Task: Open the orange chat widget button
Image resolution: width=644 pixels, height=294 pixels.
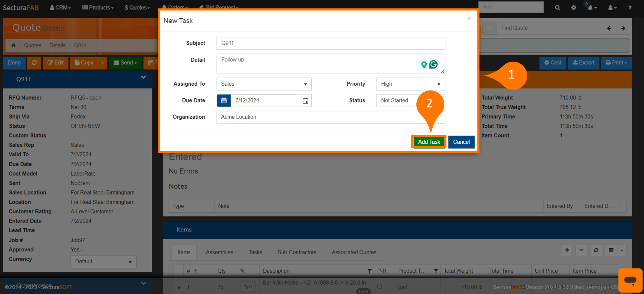Action: pos(630,280)
